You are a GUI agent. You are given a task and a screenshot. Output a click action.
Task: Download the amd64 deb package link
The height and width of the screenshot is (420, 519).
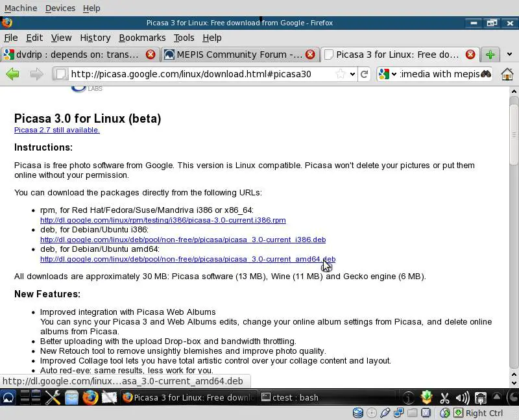[187, 259]
